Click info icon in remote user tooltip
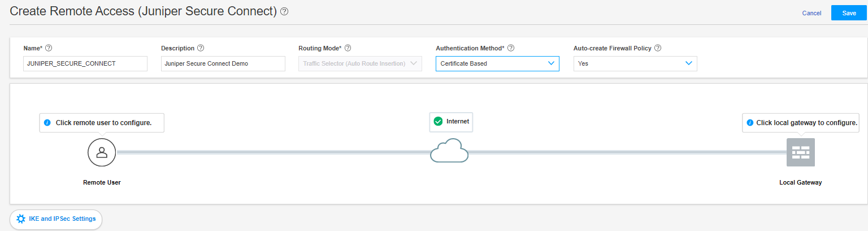This screenshot has width=868, height=231. tap(47, 122)
